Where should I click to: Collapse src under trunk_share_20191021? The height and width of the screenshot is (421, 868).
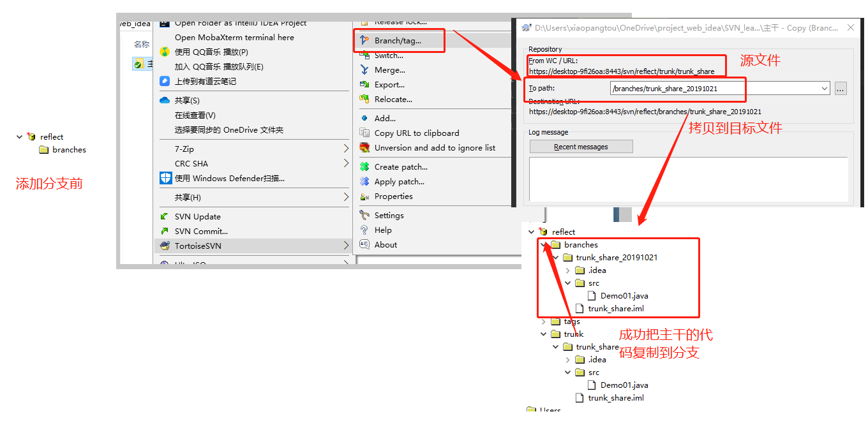(567, 283)
